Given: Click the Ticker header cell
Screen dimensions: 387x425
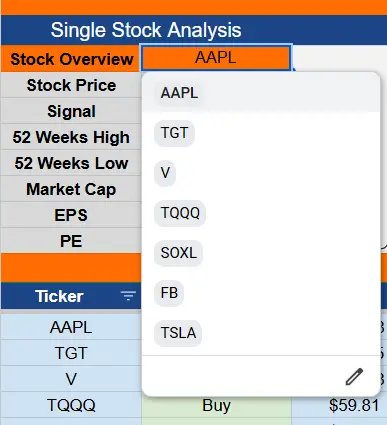Looking at the screenshot, I should click(71, 296).
